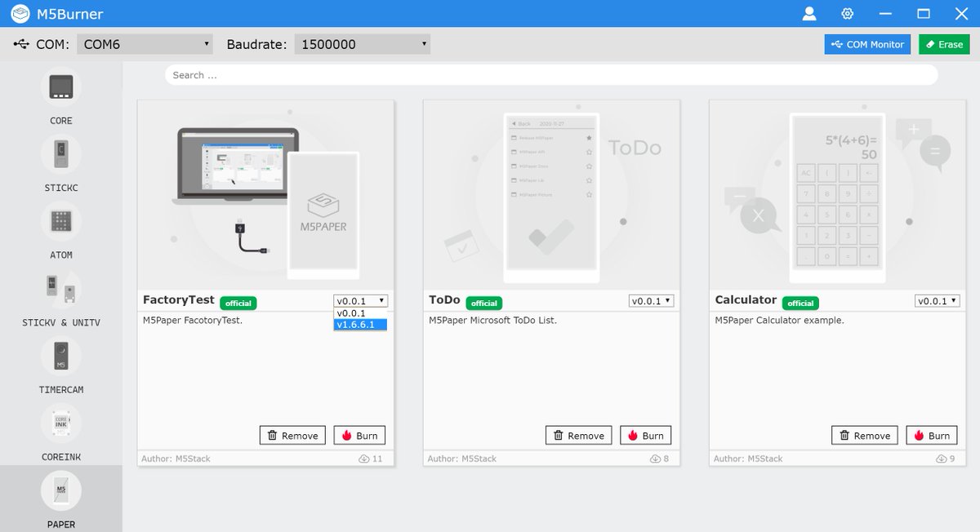This screenshot has width=980, height=532.
Task: Open the settings gear icon
Action: (848, 14)
